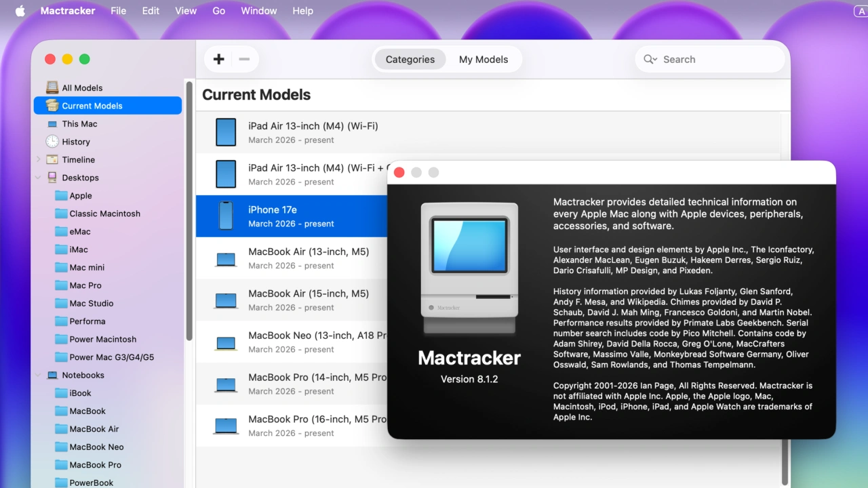The width and height of the screenshot is (868, 488).
Task: Click the MacBook Air (13-inch, M5) laptop icon
Action: [225, 258]
